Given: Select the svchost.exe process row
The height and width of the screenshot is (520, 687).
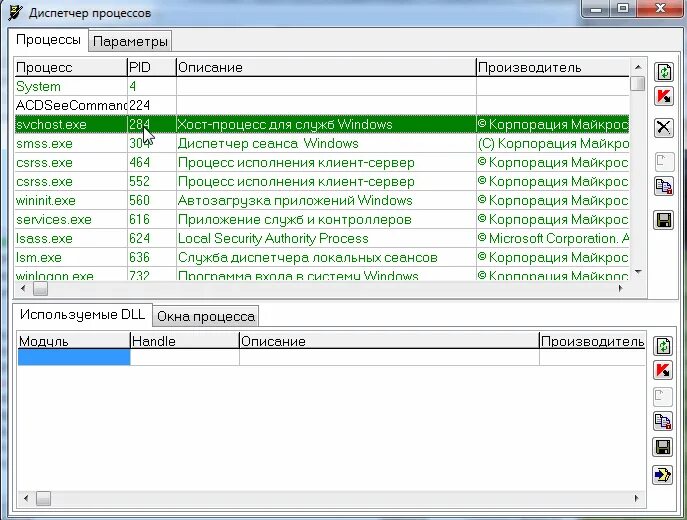Looking at the screenshot, I should [x=322, y=124].
